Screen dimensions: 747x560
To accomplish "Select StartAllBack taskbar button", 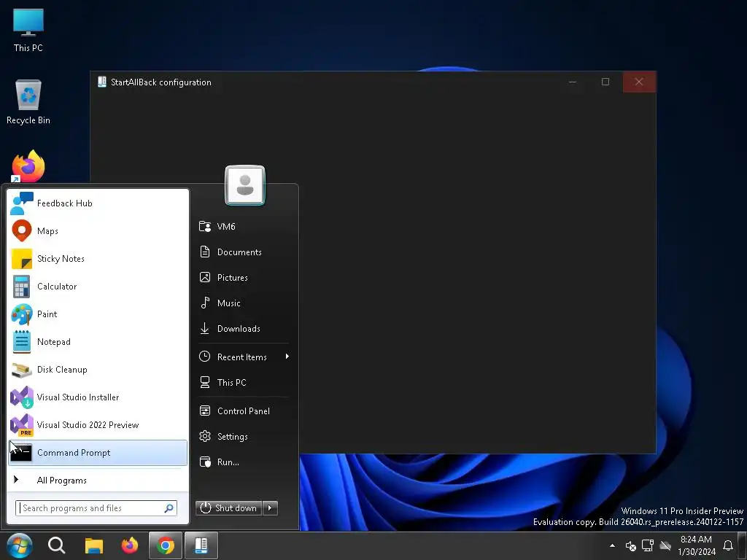I will tap(201, 545).
